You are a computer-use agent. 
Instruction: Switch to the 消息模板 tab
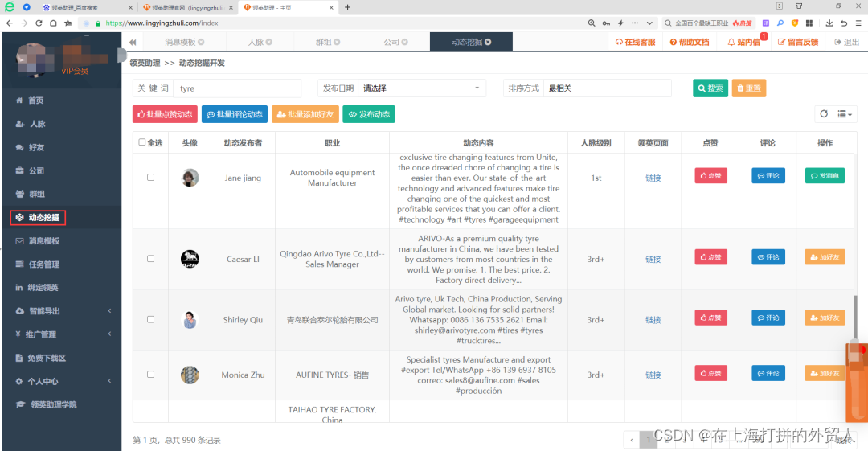(180, 42)
